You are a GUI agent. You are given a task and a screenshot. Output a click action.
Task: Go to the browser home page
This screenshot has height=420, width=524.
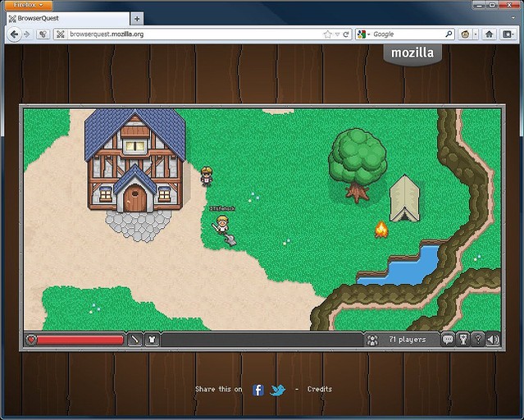pyautogui.click(x=490, y=34)
